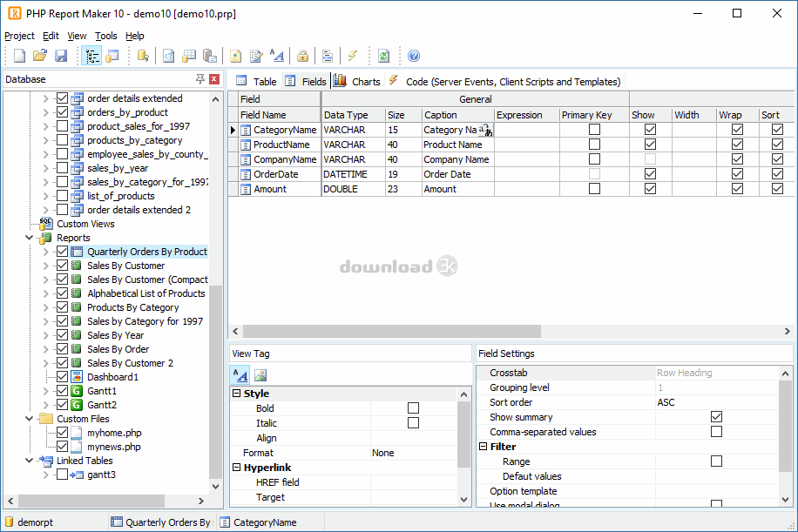Create a new project with the blank page icon

tap(19, 56)
